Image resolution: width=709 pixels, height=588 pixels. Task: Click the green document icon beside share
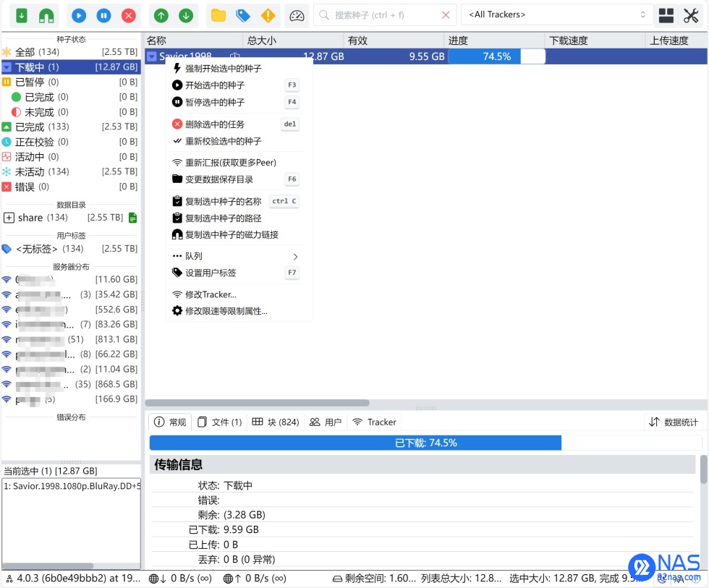132,218
